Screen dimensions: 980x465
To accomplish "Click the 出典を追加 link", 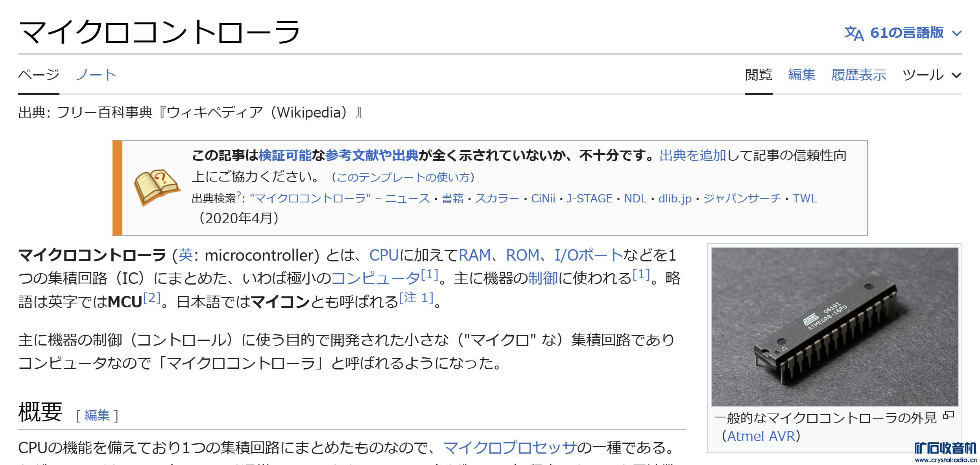I will [692, 156].
